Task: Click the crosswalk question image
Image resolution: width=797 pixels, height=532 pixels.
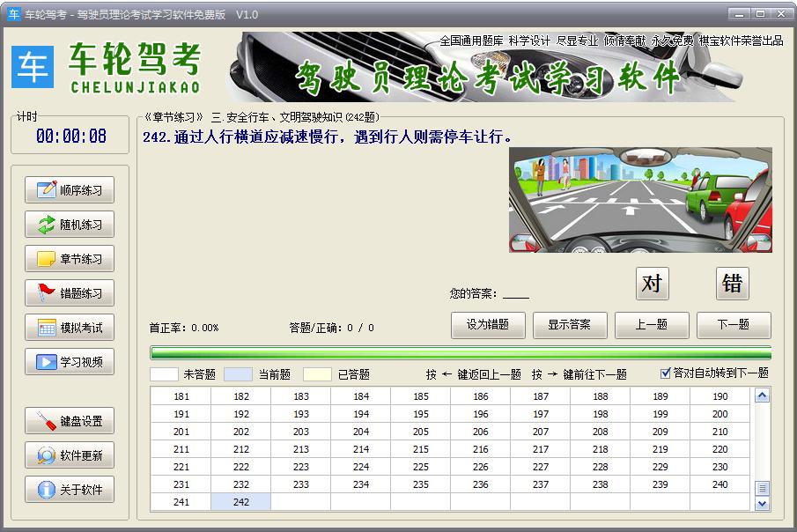Action: point(640,200)
